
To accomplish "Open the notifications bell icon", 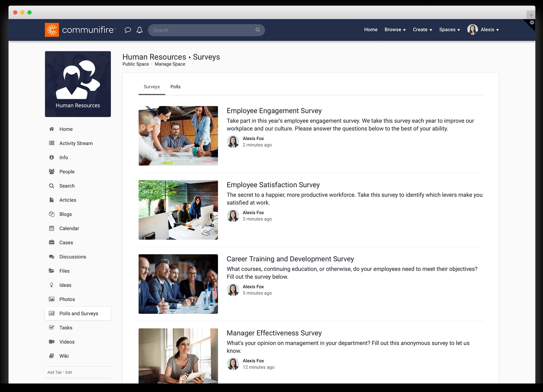I will pos(139,30).
